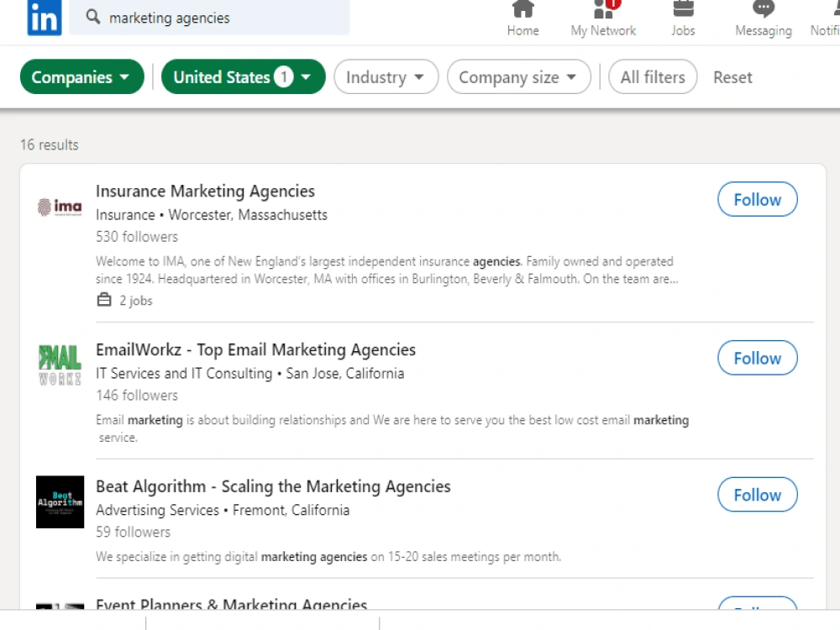This screenshot has width=840, height=630.
Task: Click the briefcase icon beside 2 jobs
Action: pos(104,300)
